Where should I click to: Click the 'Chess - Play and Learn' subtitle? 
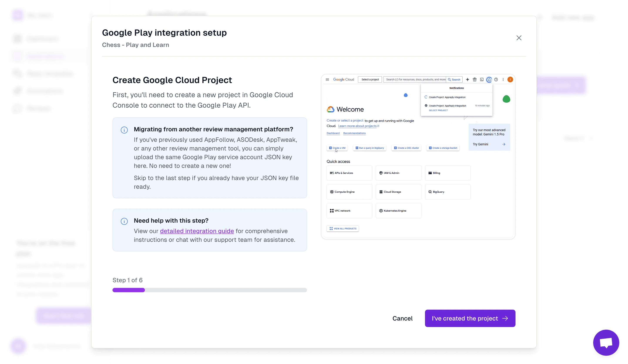click(x=135, y=45)
